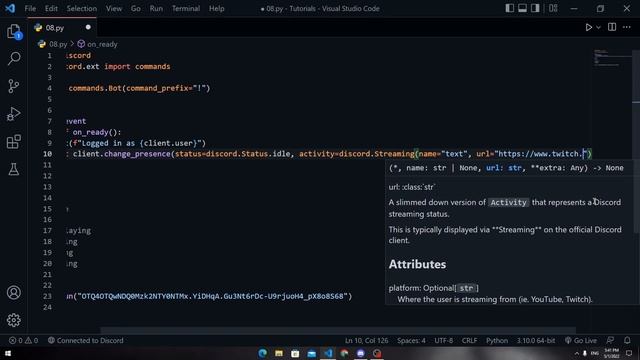Change line ending via CRLF
The width and height of the screenshot is (640, 360).
[469, 340]
